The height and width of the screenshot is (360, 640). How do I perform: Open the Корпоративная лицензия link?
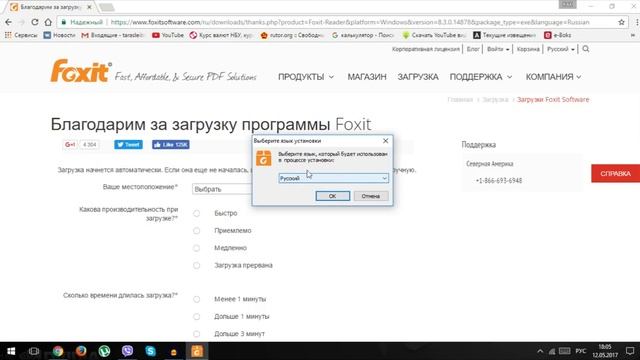[x=426, y=49]
